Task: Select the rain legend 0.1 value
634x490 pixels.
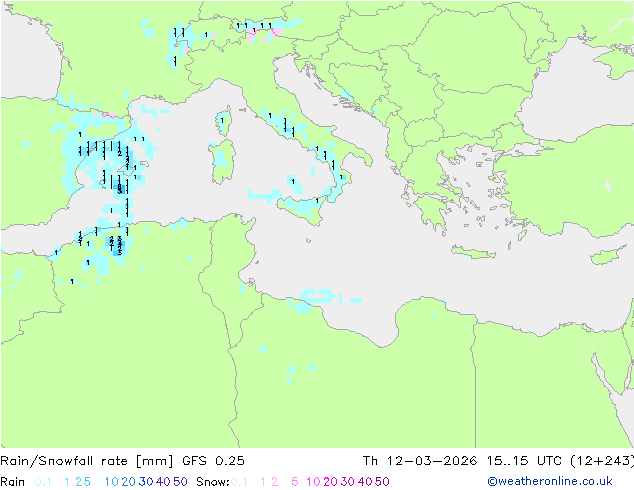Action: pos(43,482)
